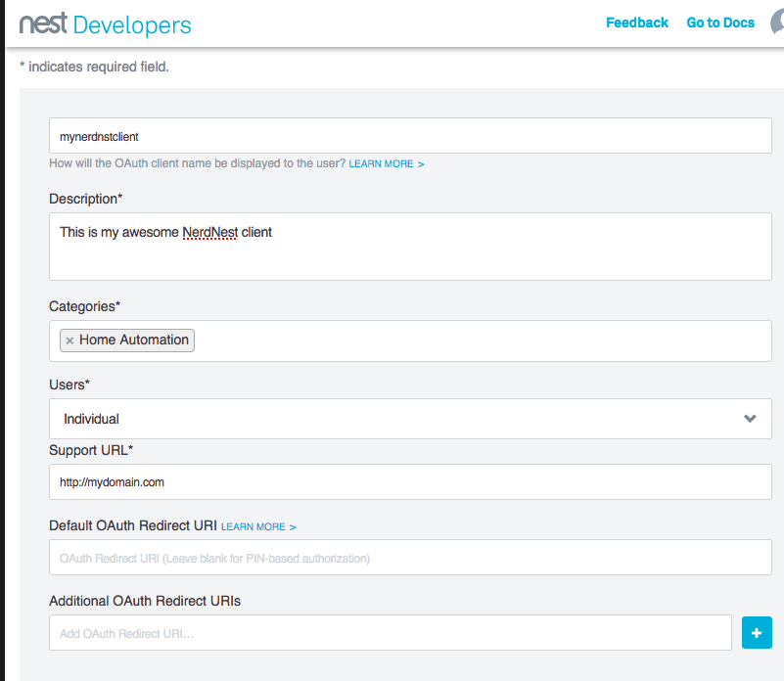Viewport: 784px width, 681px height.
Task: Add redirect URI with plus button
Action: tap(757, 632)
